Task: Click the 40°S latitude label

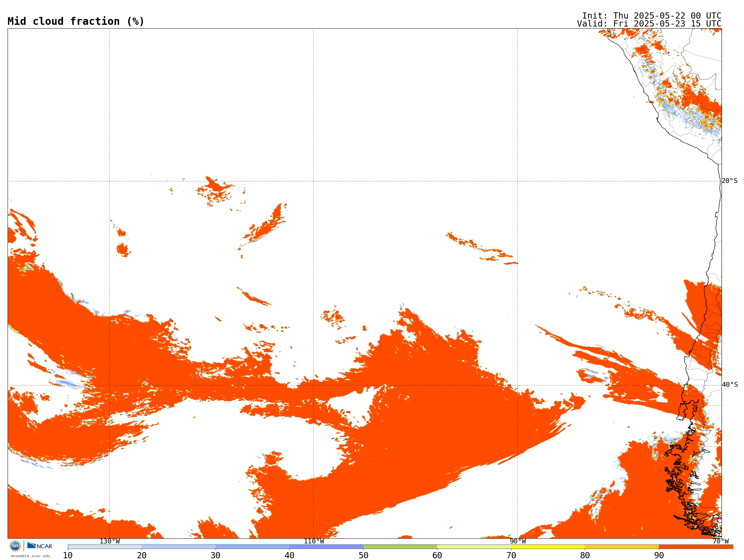Action: coord(730,385)
